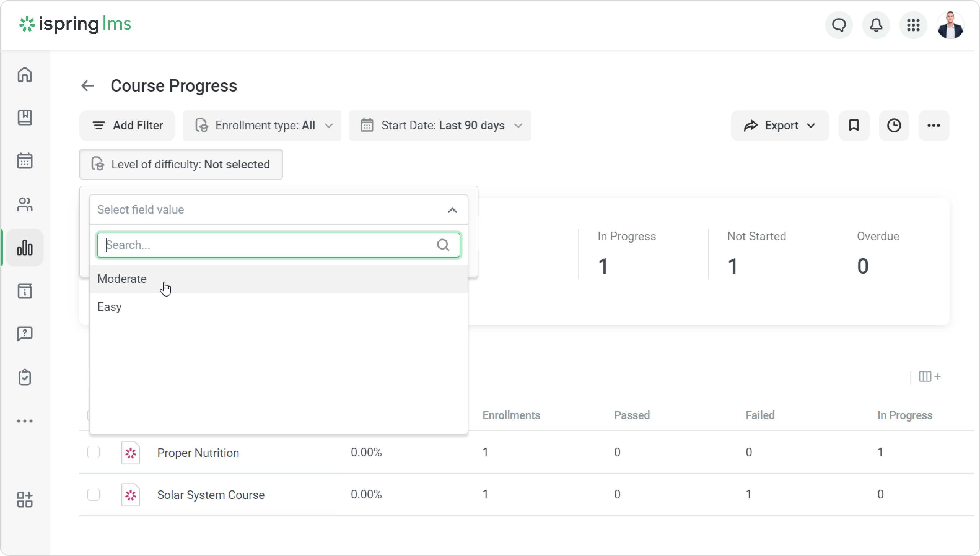The height and width of the screenshot is (556, 980).
Task: Select the Moderate difficulty option
Action: [x=122, y=279]
